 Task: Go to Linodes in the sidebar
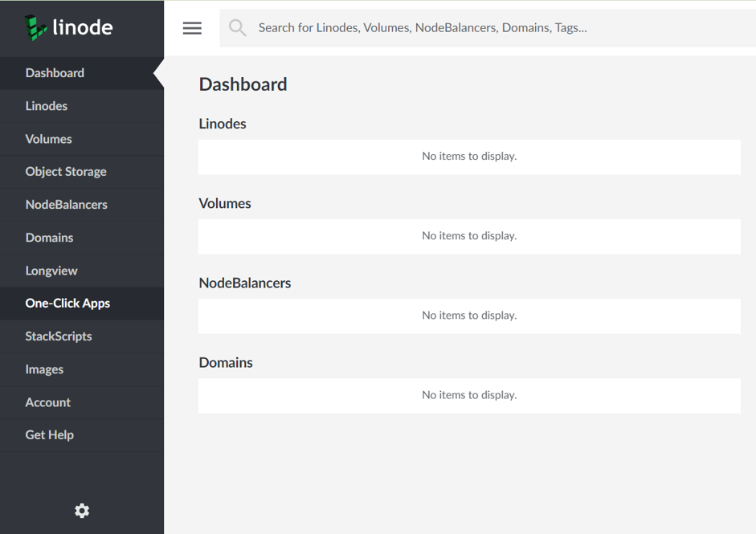(x=82, y=106)
